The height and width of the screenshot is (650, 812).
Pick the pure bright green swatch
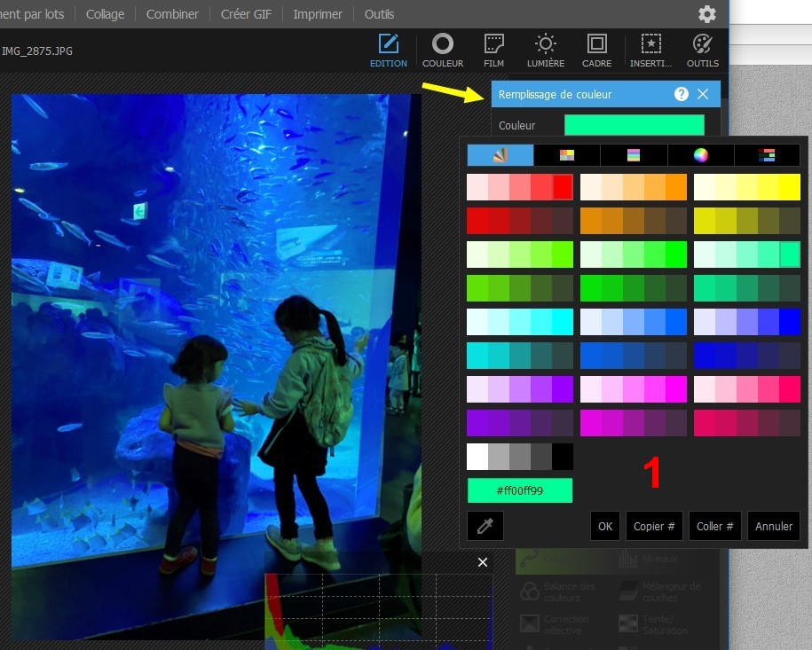(676, 255)
